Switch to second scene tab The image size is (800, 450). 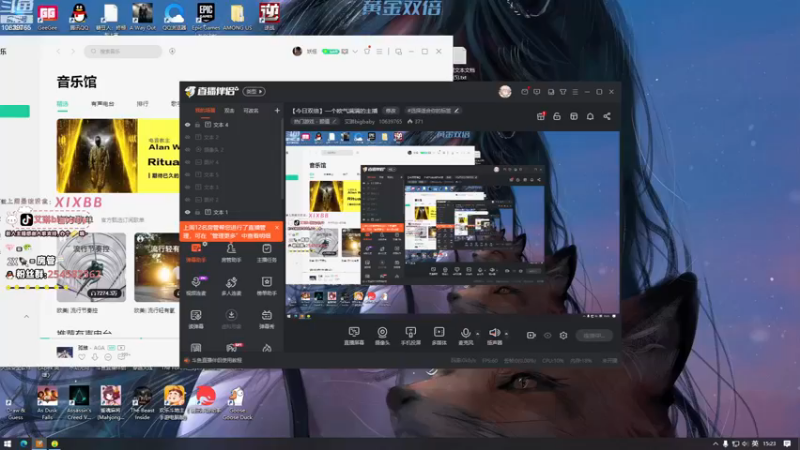(x=230, y=110)
